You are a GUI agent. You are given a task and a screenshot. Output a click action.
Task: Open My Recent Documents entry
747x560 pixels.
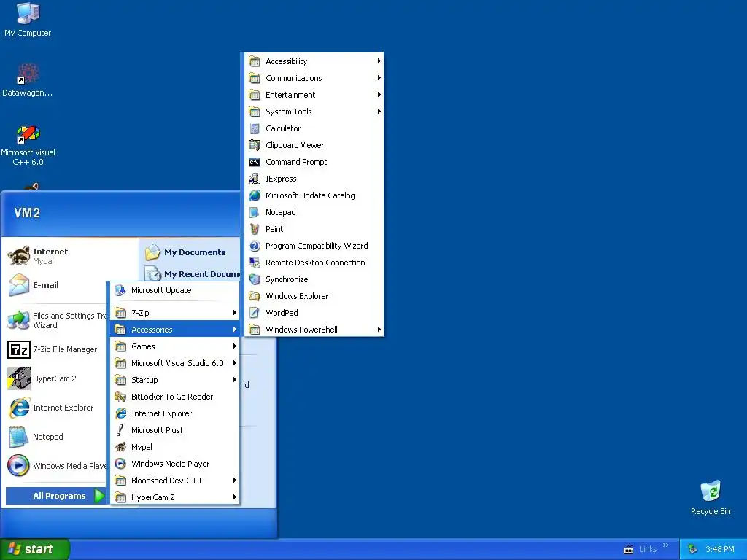click(192, 274)
